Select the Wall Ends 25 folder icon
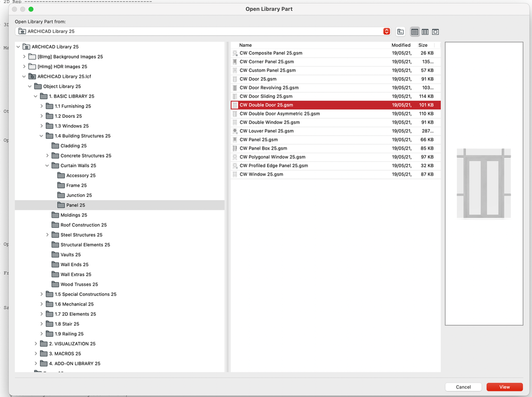Image resolution: width=532 pixels, height=397 pixels. [x=55, y=264]
